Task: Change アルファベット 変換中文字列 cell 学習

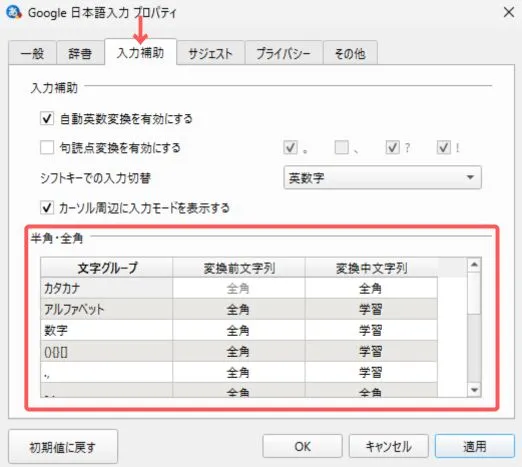Action: [x=371, y=309]
